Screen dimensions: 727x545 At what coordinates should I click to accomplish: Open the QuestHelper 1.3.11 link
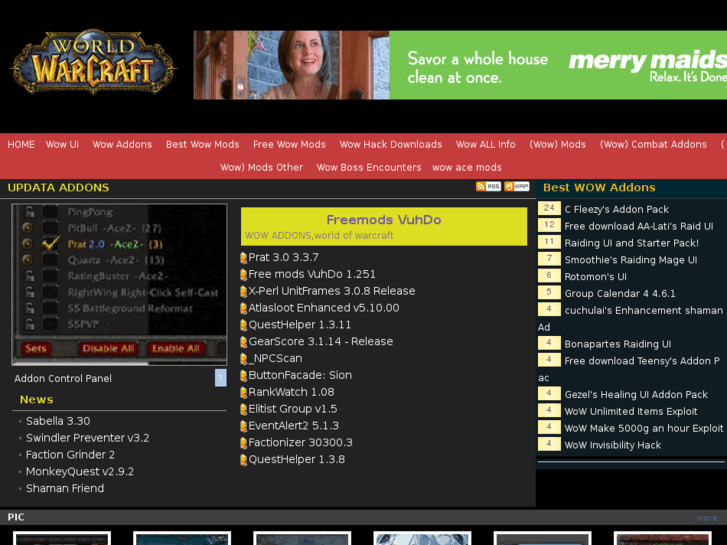pyautogui.click(x=300, y=325)
